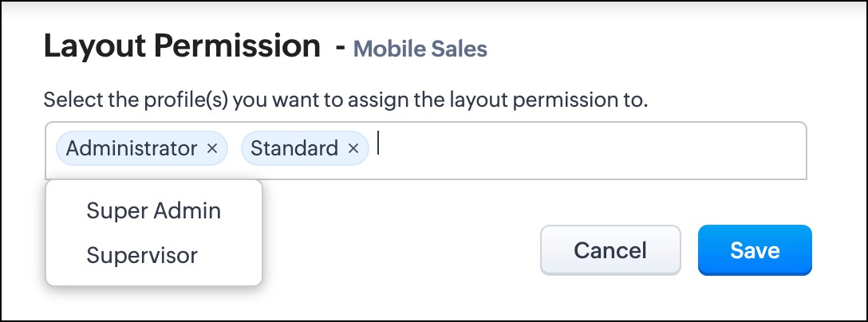
Task: Click the Administrator tag label
Action: (132, 148)
